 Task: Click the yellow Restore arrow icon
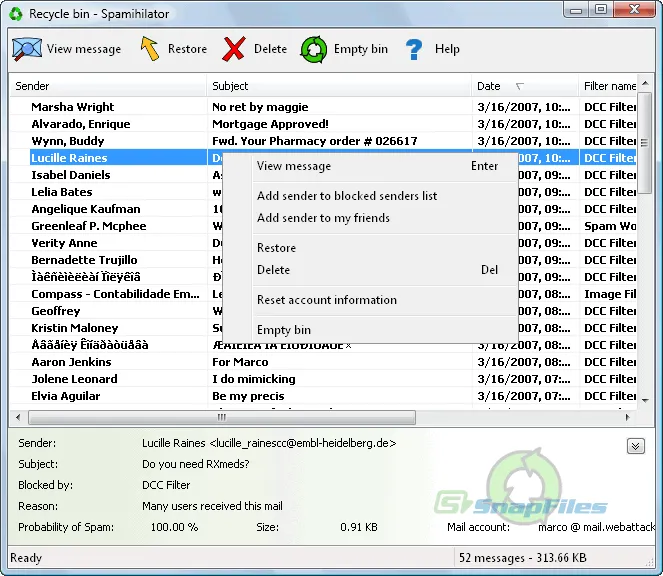click(150, 49)
